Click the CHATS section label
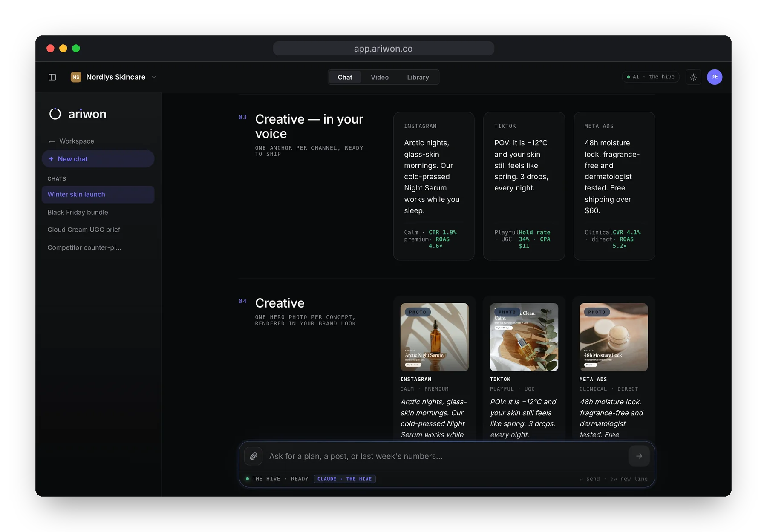The image size is (767, 532). click(57, 178)
